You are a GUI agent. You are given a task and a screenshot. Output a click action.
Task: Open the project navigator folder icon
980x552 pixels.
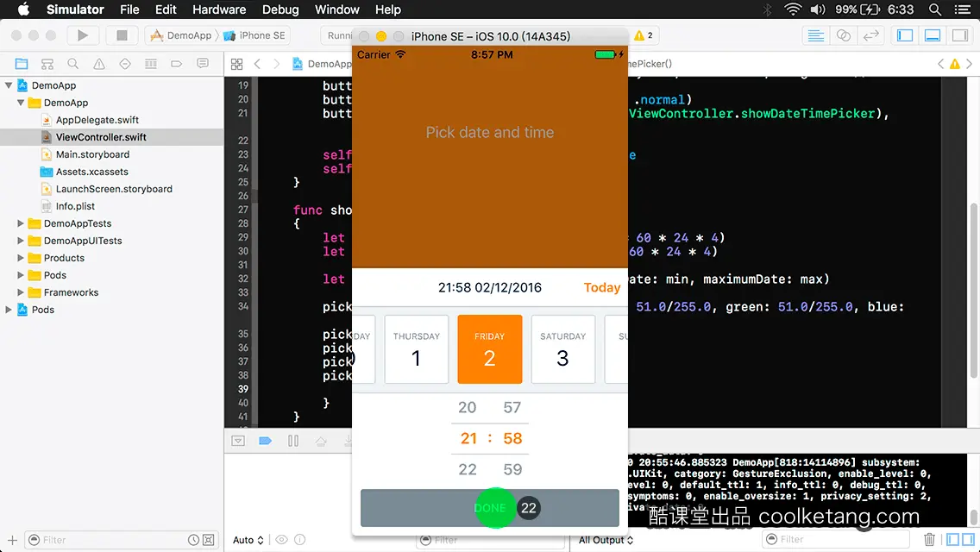tap(22, 64)
